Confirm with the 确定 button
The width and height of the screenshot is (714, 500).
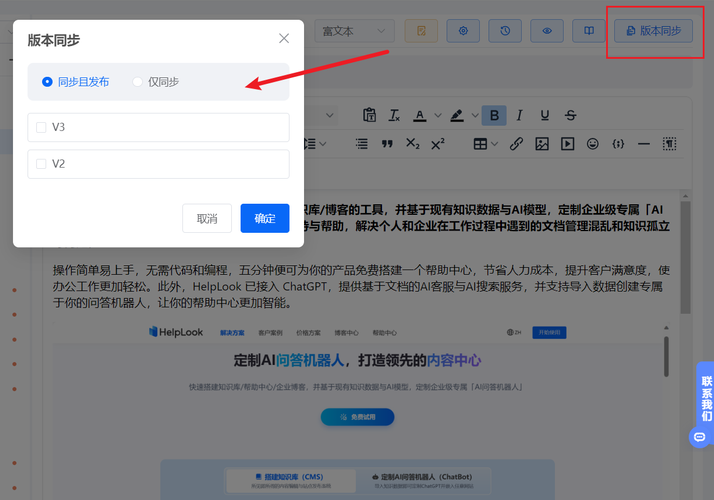(x=265, y=219)
